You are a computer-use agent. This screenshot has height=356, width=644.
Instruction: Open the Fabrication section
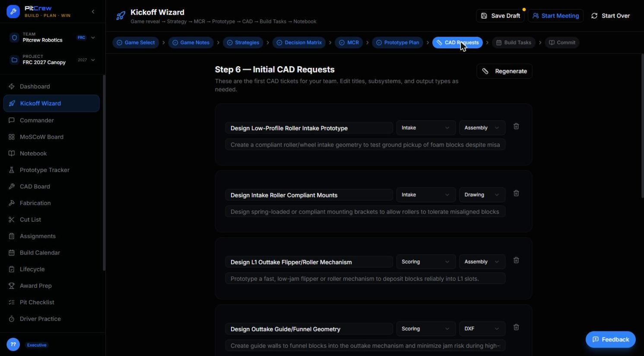[x=51, y=203]
